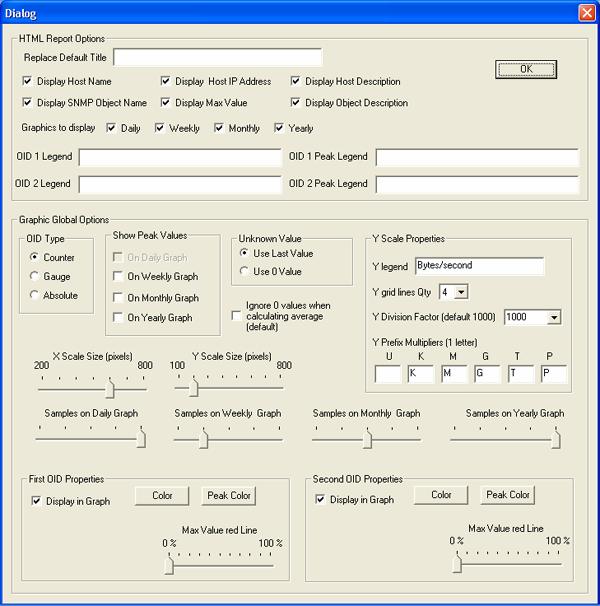
Task: Close the Dialog window
Action: tap(586, 12)
